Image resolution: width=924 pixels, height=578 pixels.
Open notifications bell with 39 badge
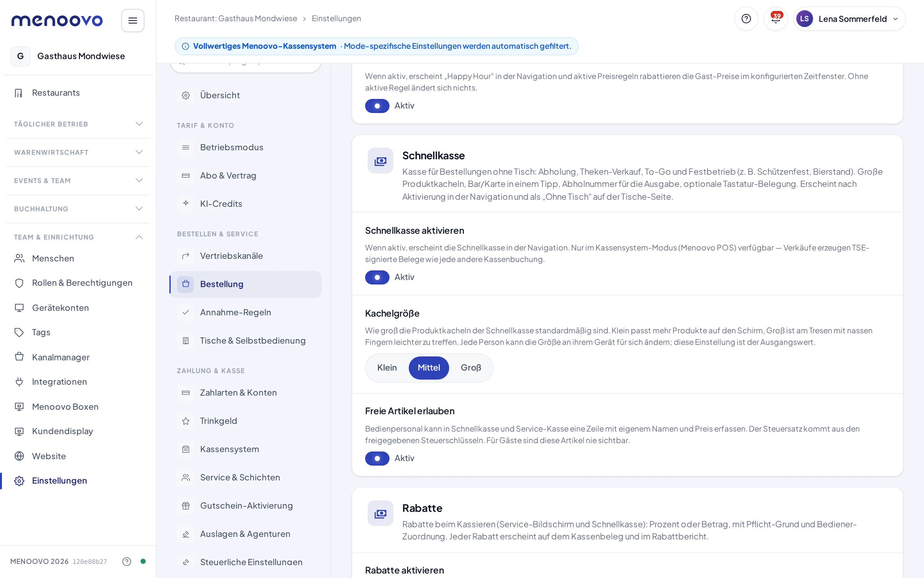[775, 19]
